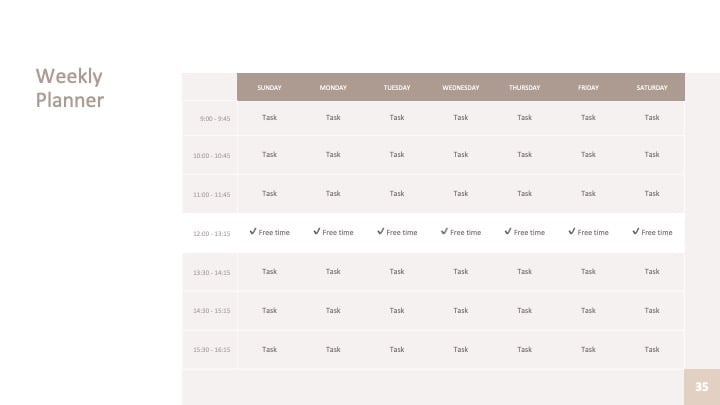Select the 9:00 - 9:45 time slot label
Image resolution: width=720 pixels, height=405 pixels.
(215, 118)
